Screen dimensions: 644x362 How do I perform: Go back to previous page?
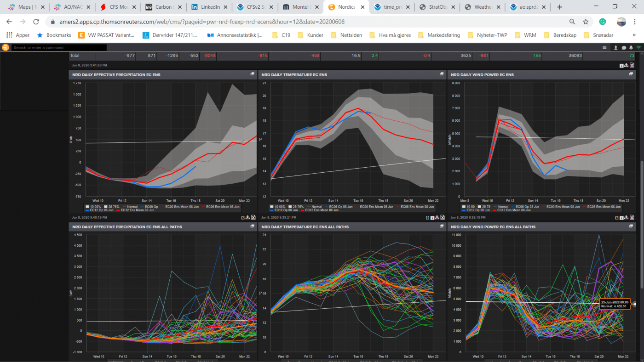[9, 22]
